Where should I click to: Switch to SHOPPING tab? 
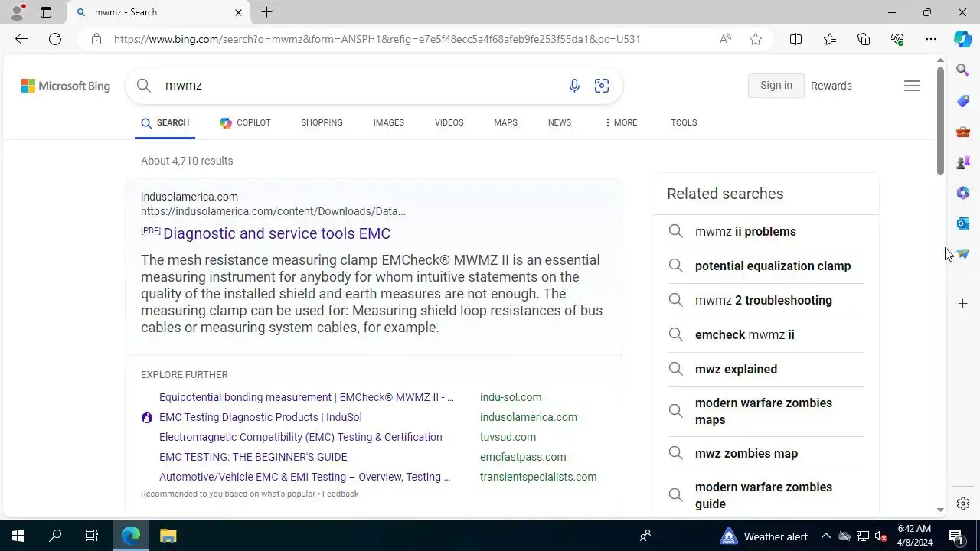click(x=322, y=122)
